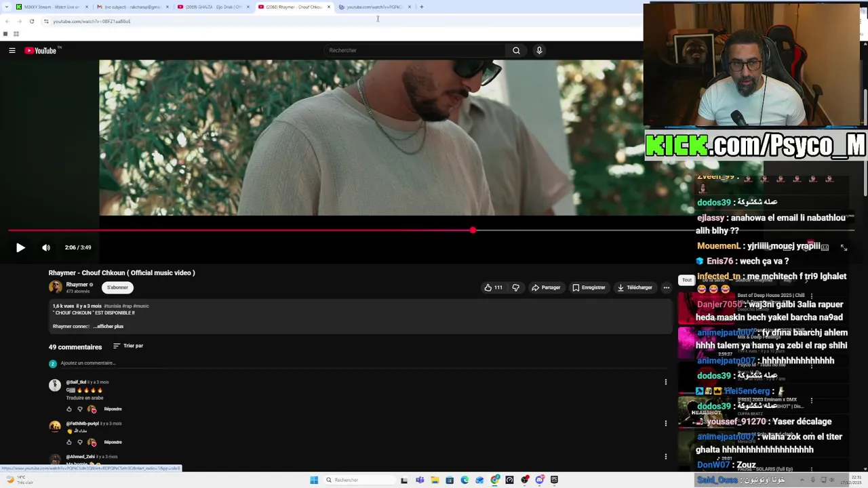Open Microsoft Teams from taskbar
868x488 pixels.
(420, 480)
